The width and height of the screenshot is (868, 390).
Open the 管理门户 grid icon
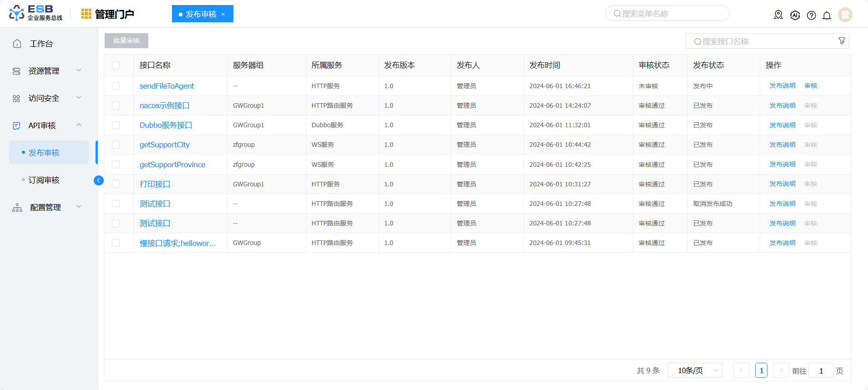[86, 14]
